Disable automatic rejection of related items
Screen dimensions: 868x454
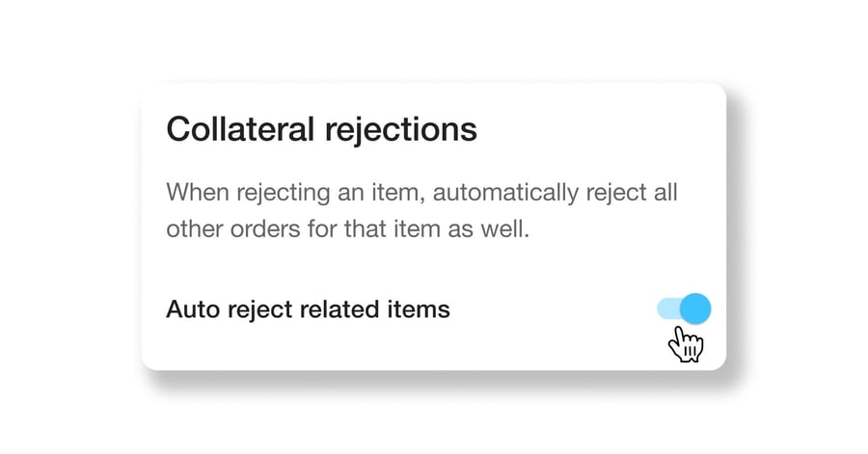[x=684, y=308]
